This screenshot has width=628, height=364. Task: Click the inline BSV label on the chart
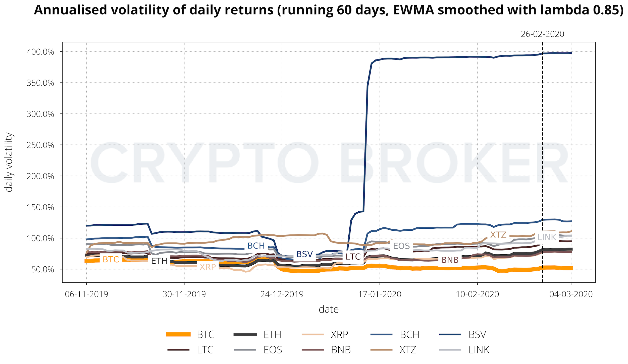tap(304, 254)
